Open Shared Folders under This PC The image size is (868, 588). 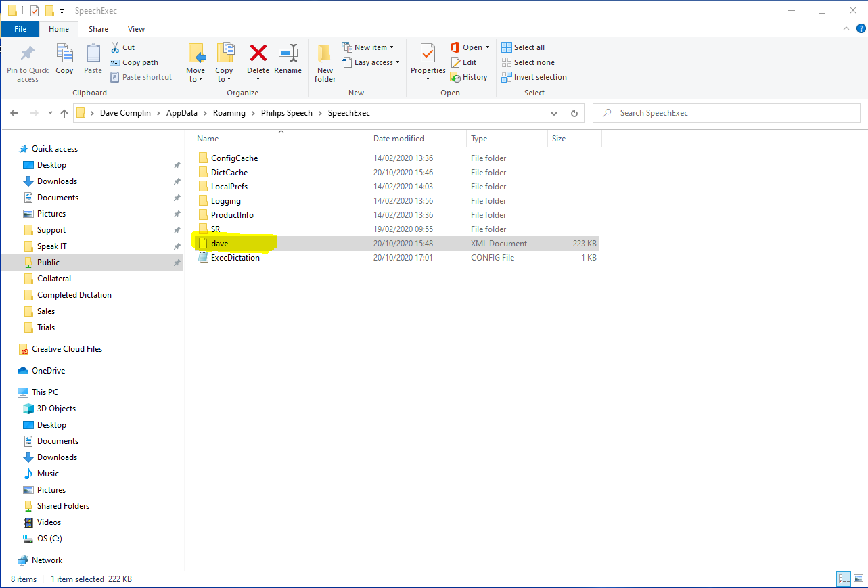(63, 506)
